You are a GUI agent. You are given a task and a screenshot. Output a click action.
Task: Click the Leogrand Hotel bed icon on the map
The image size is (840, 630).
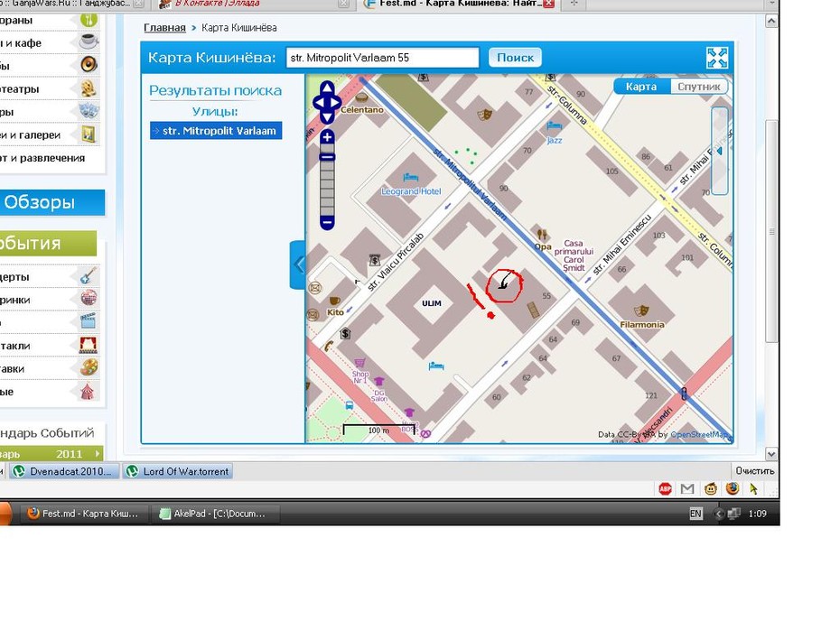[411, 177]
